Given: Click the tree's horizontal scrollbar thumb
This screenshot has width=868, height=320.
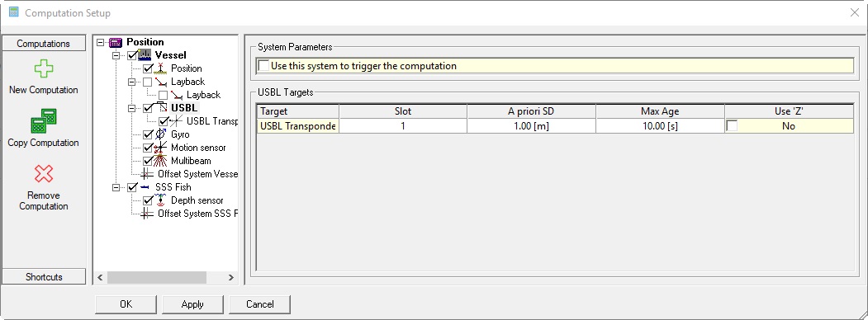Looking at the screenshot, I should tap(157, 277).
